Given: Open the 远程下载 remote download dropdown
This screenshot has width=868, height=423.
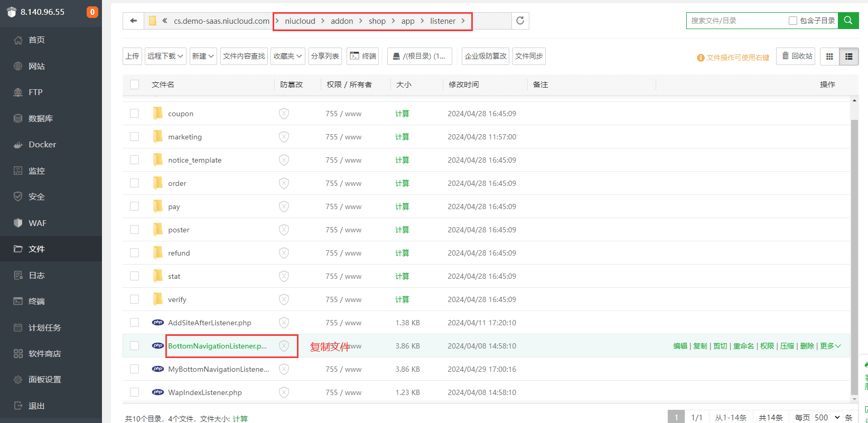Looking at the screenshot, I should pos(165,56).
